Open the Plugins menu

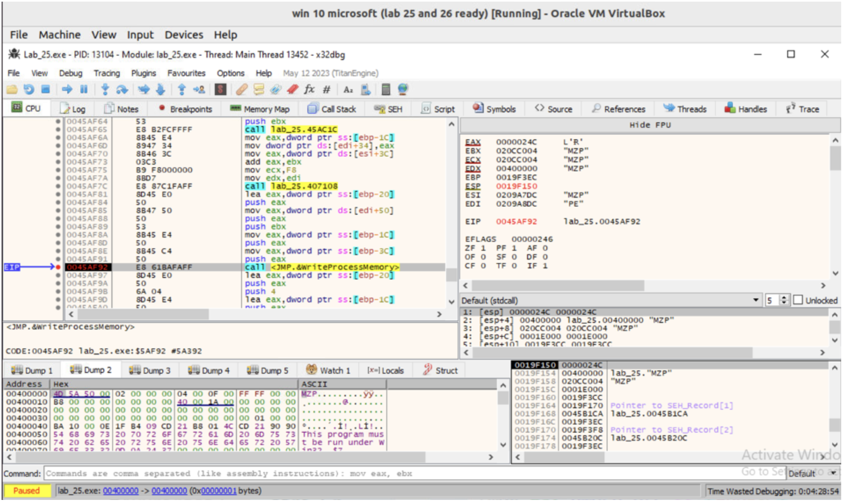tap(143, 73)
